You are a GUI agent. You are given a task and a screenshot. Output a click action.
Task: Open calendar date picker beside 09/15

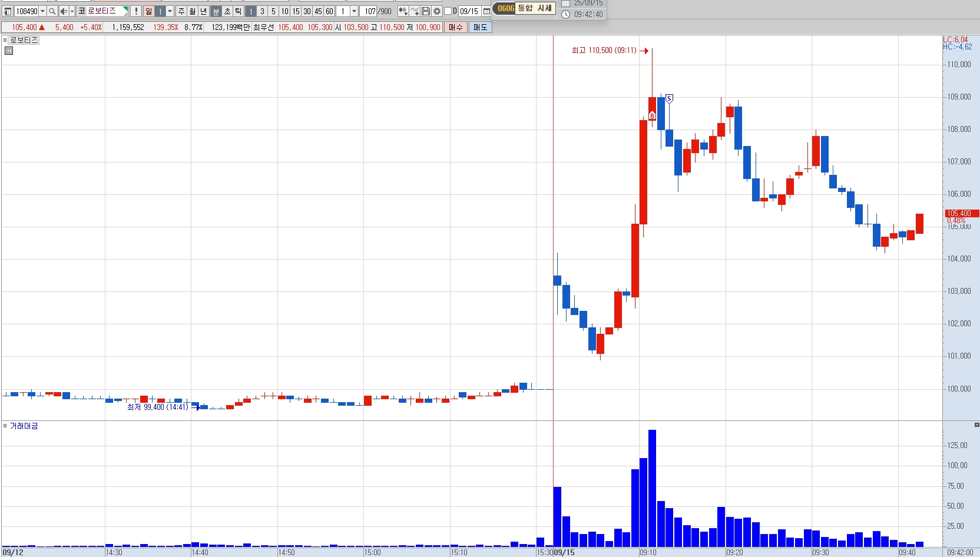(x=486, y=11)
